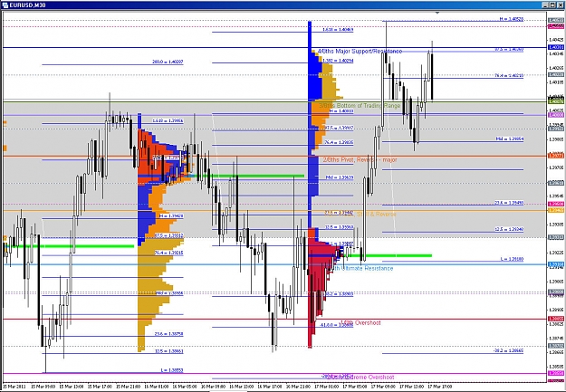Screen dimensions: 566x392
Task: Click the tall blue volume profile bar
Action: point(310,125)
